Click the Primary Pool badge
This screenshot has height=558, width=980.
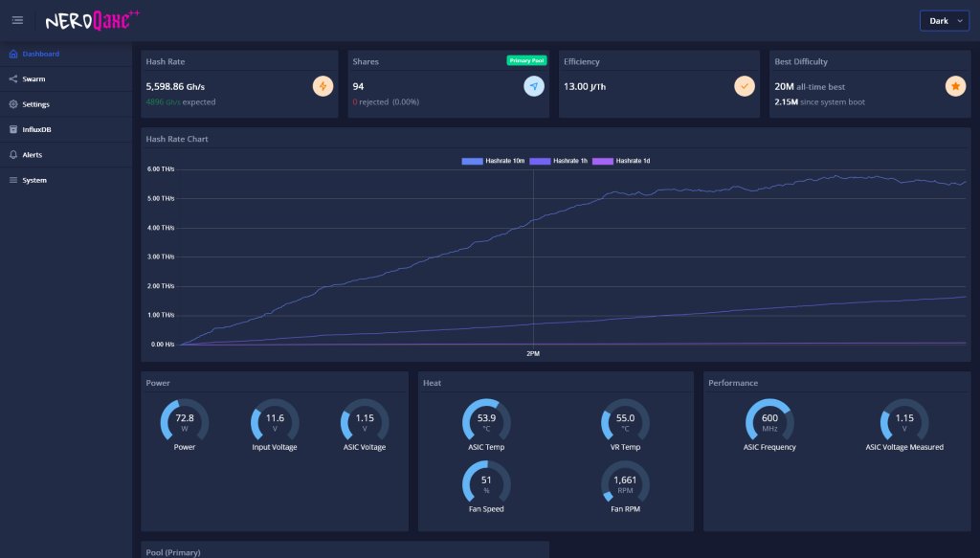[525, 60]
